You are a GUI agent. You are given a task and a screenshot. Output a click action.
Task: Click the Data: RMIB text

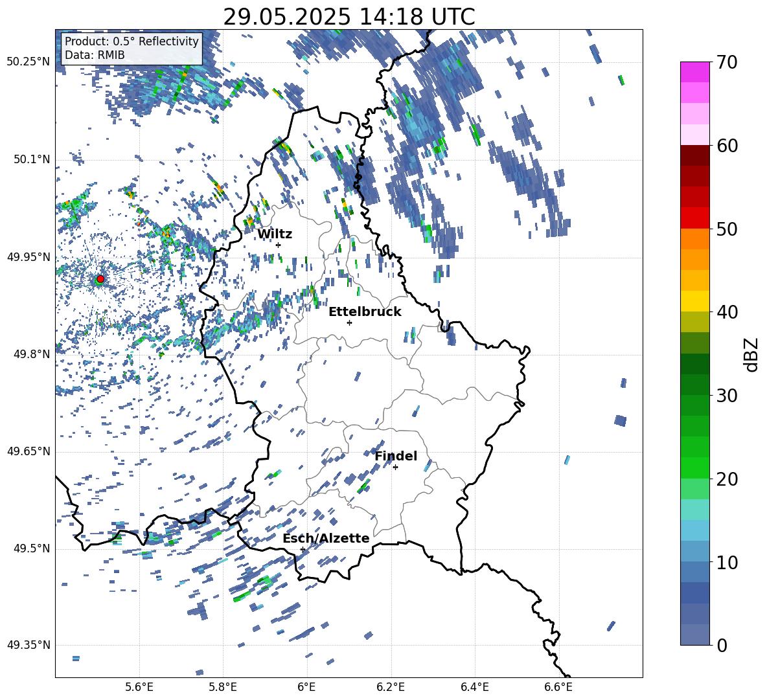(95, 55)
